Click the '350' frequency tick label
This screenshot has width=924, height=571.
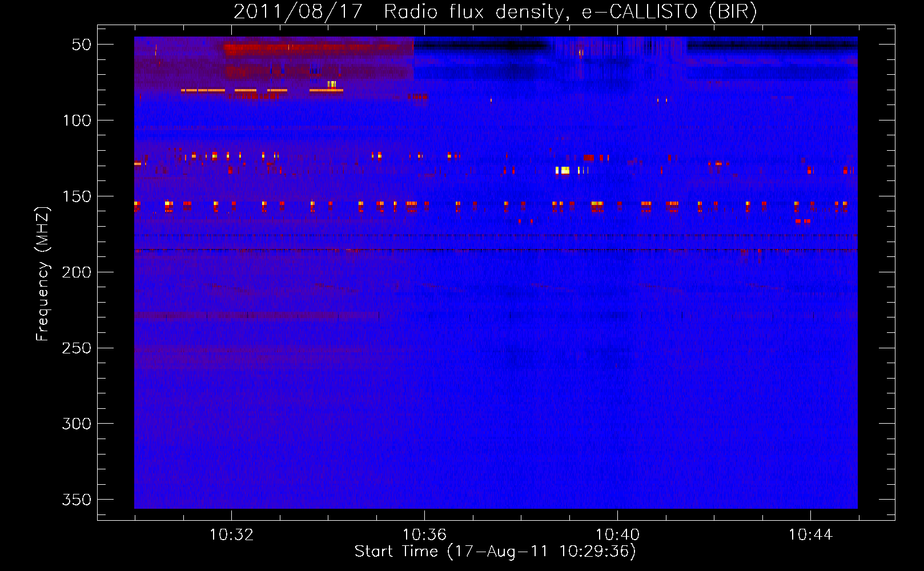click(77, 500)
